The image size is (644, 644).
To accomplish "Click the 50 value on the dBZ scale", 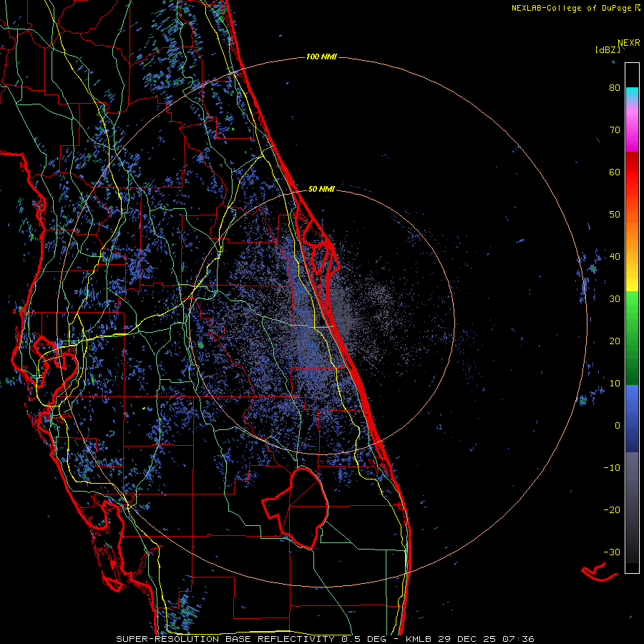I will point(615,215).
